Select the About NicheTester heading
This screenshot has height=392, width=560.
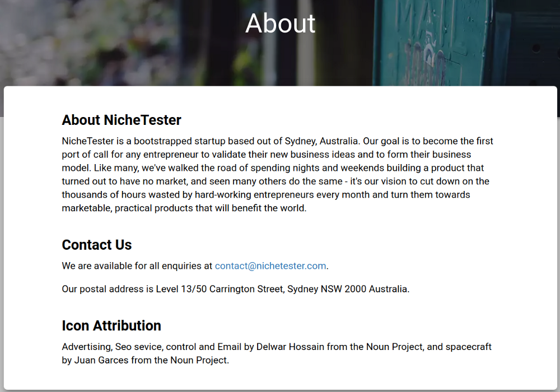[x=122, y=120]
